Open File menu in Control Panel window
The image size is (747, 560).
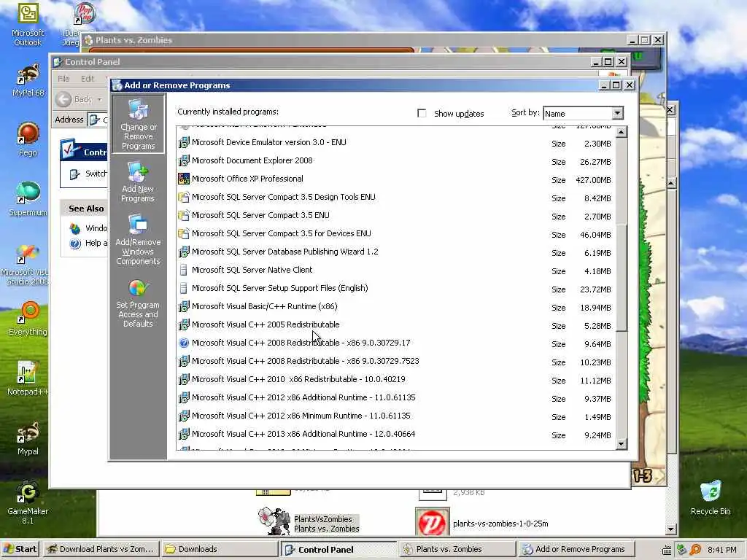pos(64,79)
